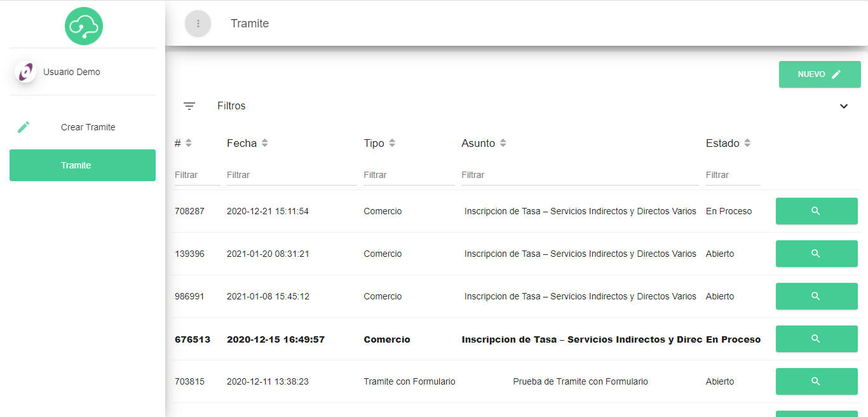Open the Tramite sidebar item
Screen dimensions: 868x417
(x=83, y=165)
